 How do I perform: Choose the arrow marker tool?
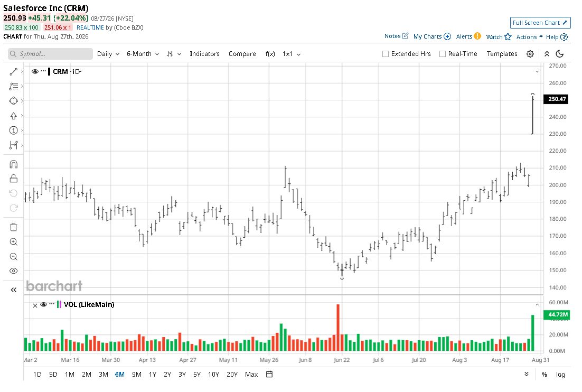click(x=13, y=116)
